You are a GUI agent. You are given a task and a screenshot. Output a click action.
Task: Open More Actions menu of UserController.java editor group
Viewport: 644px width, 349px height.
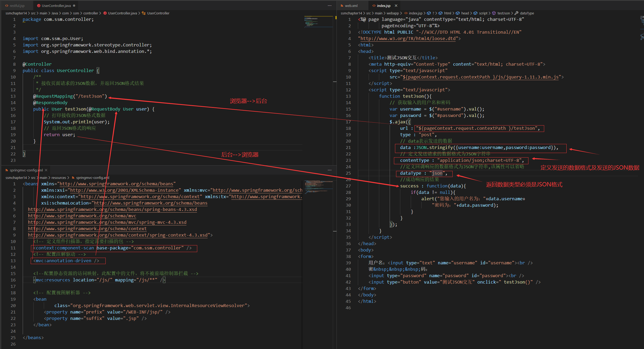click(330, 6)
